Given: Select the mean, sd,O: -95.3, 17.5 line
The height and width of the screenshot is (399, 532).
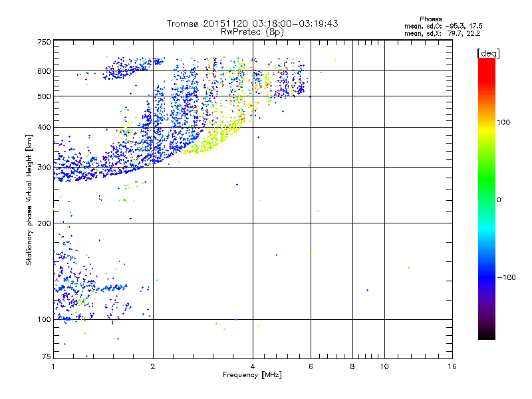Looking at the screenshot, I should pyautogui.click(x=444, y=26).
